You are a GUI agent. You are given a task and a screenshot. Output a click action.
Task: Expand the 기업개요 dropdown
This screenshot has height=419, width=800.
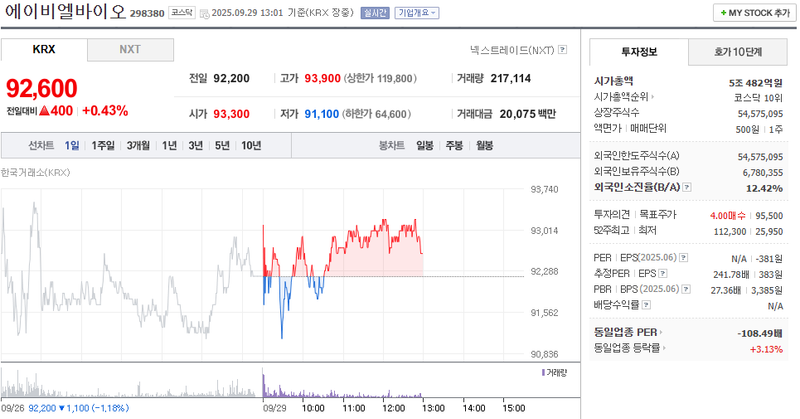coord(417,13)
